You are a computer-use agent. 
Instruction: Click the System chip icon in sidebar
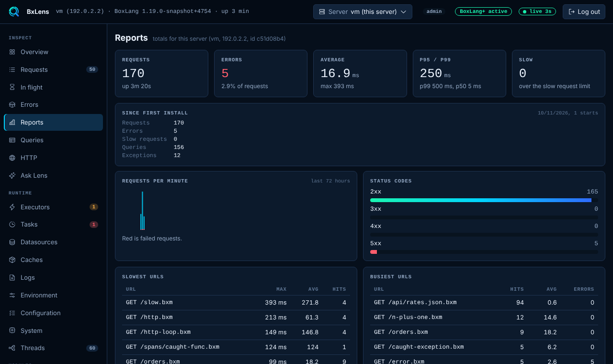(x=12, y=330)
